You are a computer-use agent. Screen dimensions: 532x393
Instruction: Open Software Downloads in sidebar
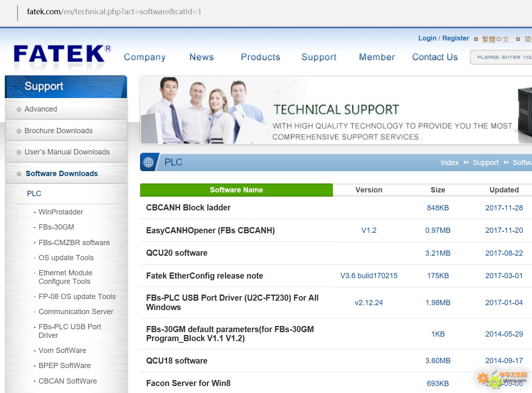(x=62, y=174)
